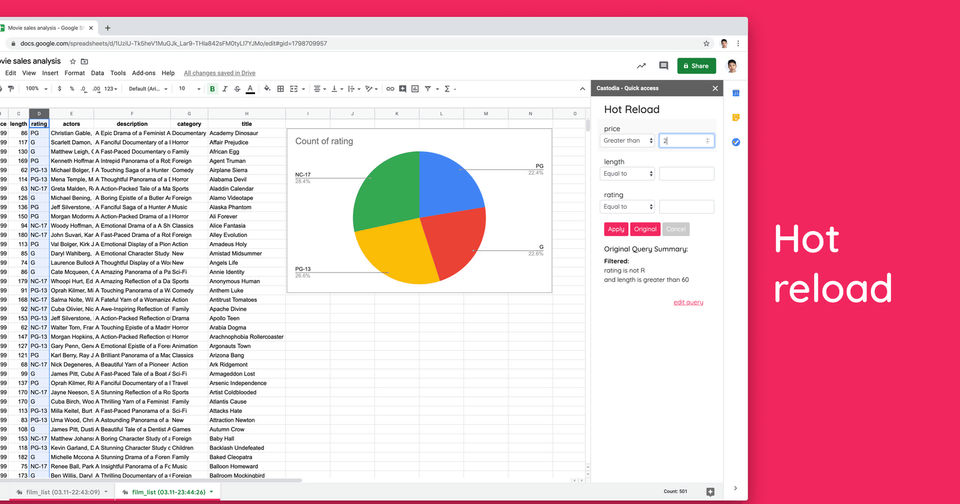Image resolution: width=960 pixels, height=504 pixels.
Task: Click the Original button
Action: [x=645, y=229]
